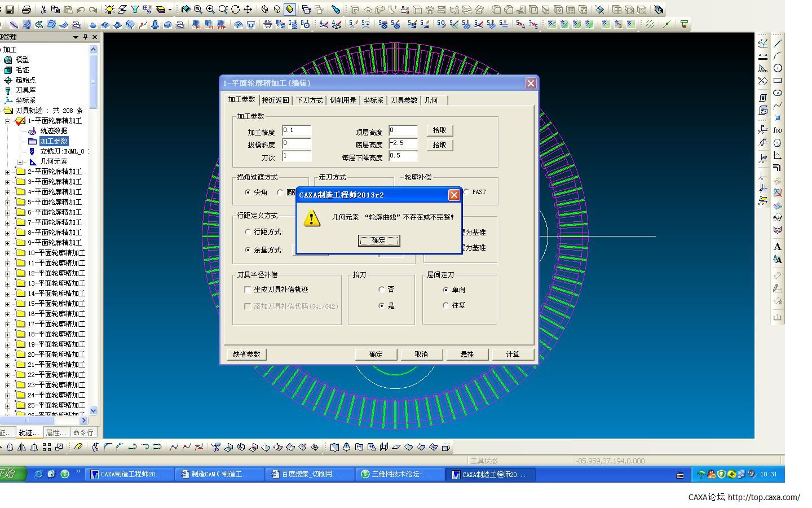Open the layer stack dropdown arrow
This screenshot has height=508, width=812.
[170, 10]
